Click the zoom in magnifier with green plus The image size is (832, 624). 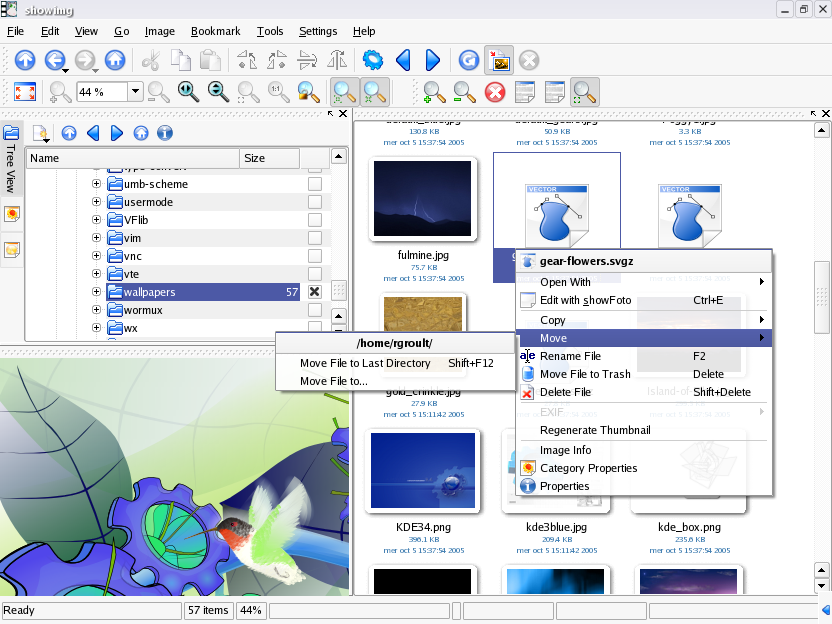coord(435,92)
